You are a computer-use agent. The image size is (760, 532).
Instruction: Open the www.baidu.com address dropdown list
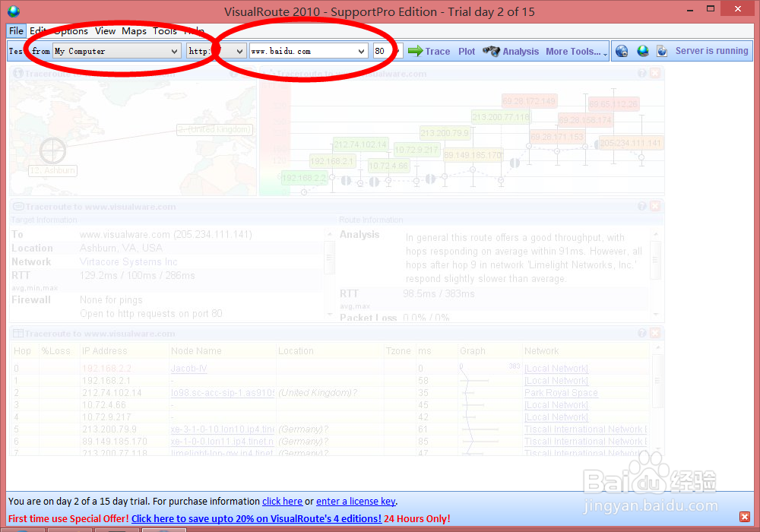[361, 52]
